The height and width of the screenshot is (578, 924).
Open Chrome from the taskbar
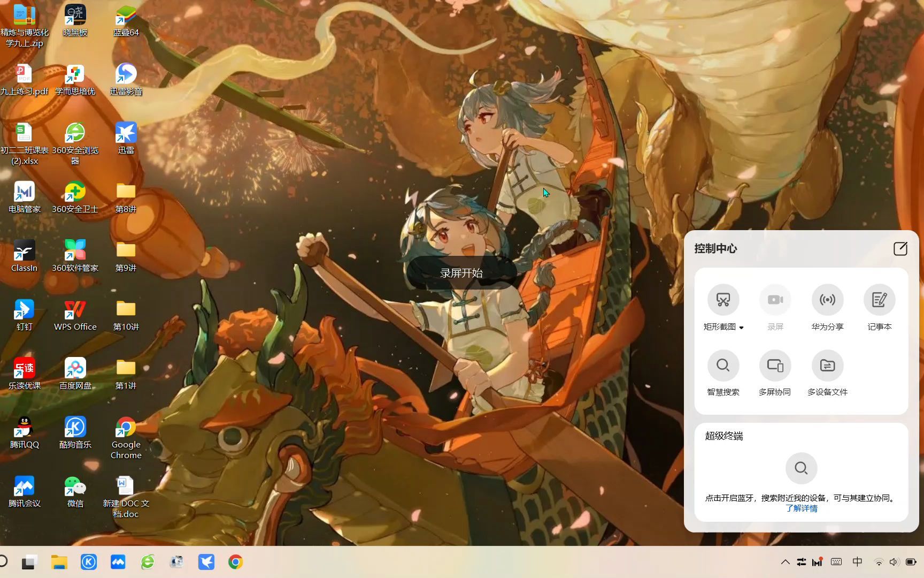[235, 562]
